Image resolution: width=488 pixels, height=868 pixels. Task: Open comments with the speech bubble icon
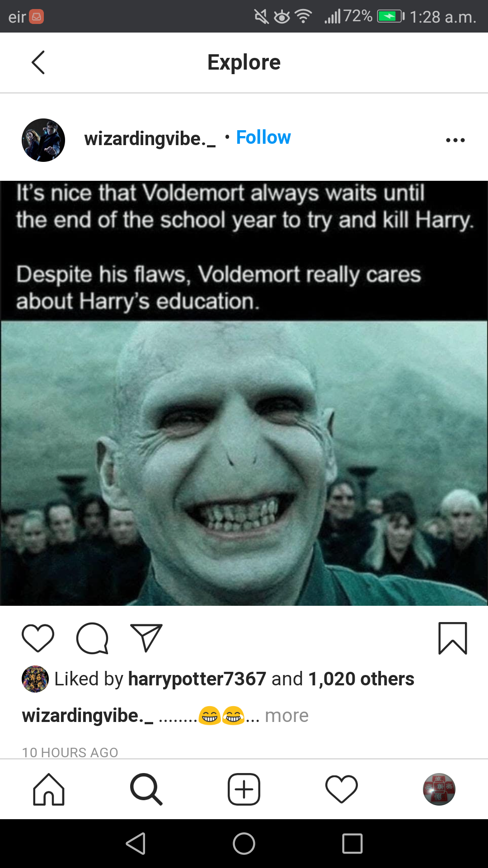tap(93, 638)
